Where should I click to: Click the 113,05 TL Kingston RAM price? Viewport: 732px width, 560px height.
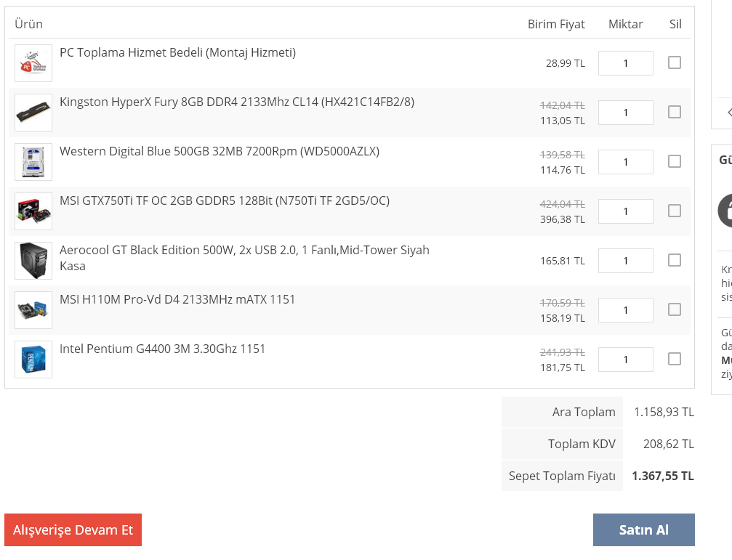click(x=563, y=121)
